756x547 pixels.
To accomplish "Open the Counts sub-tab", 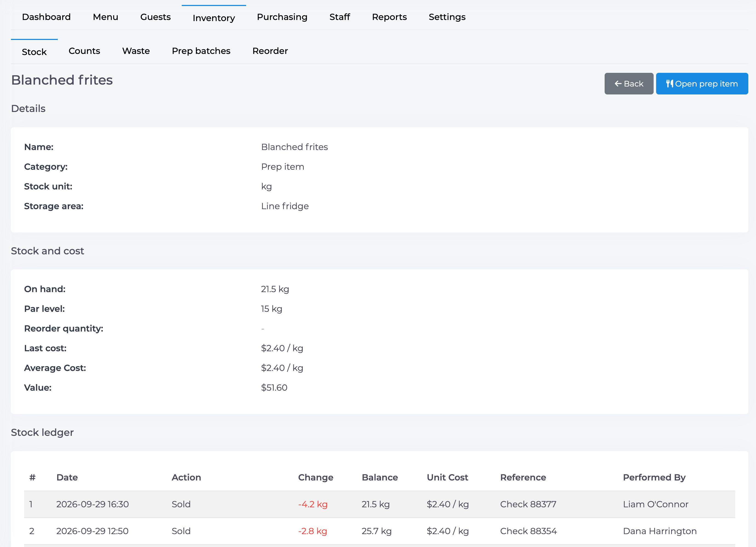I will (x=84, y=51).
